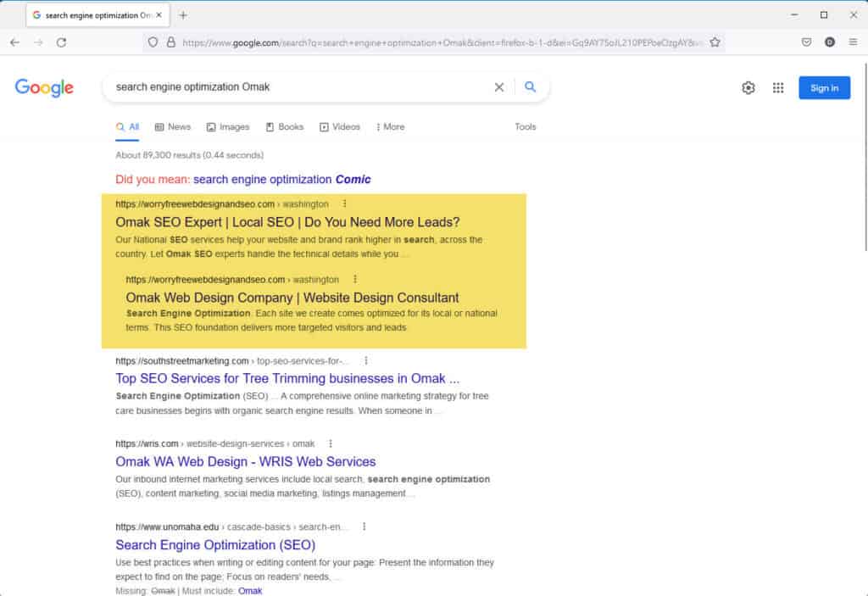The height and width of the screenshot is (596, 868).
Task: Open Omak SEO Expert Local SEO result
Action: (x=287, y=222)
